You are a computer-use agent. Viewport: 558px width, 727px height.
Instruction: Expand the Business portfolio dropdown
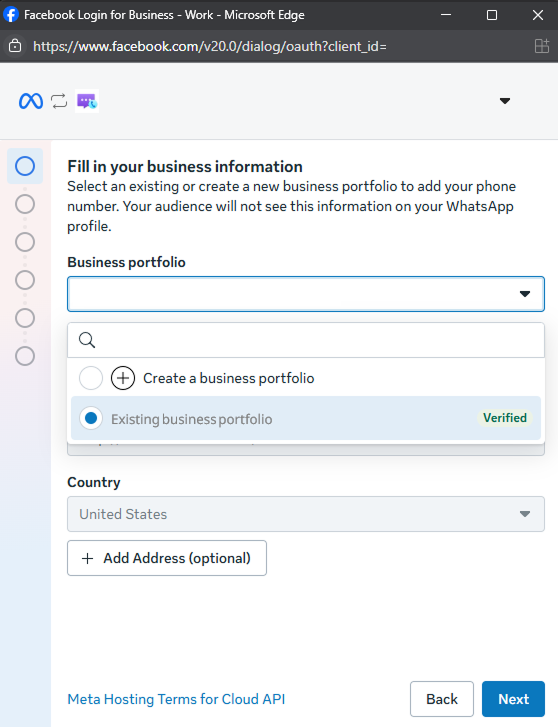[306, 294]
